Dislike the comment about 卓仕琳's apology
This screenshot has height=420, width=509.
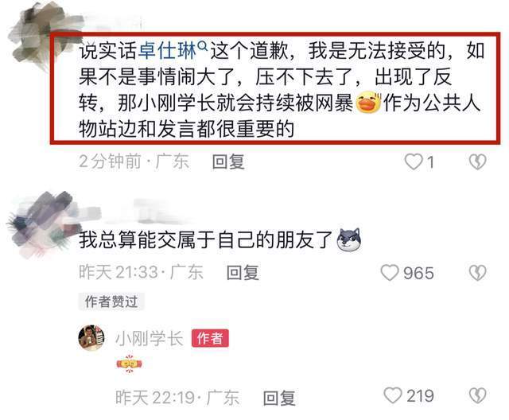(x=477, y=161)
